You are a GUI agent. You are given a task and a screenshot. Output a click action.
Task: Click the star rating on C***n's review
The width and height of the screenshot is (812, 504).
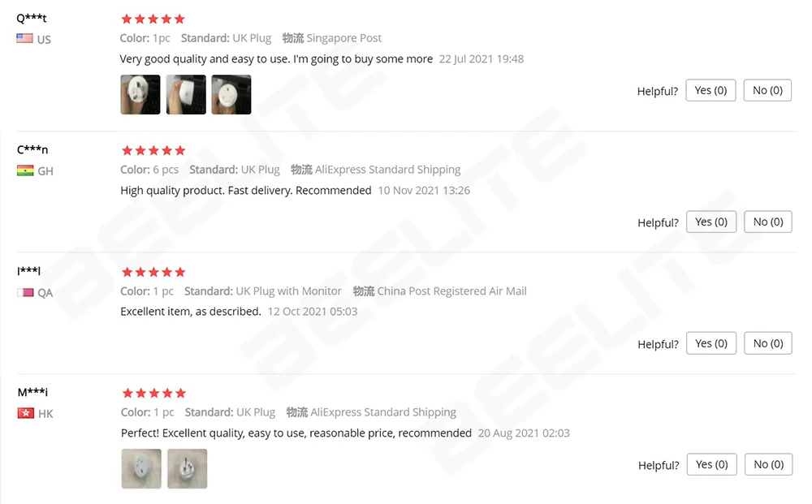153,151
